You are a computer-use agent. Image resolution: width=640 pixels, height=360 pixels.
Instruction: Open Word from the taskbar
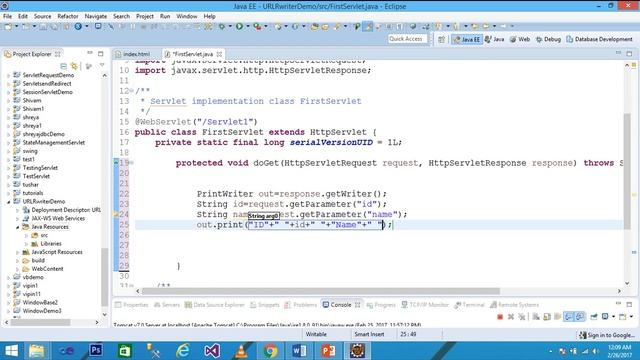[299, 351]
